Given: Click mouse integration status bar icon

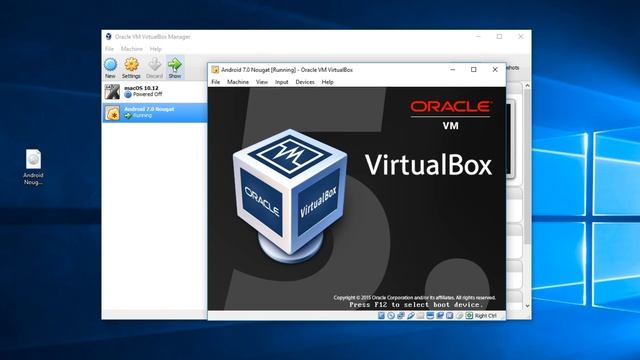Looking at the screenshot, I should pos(459,316).
